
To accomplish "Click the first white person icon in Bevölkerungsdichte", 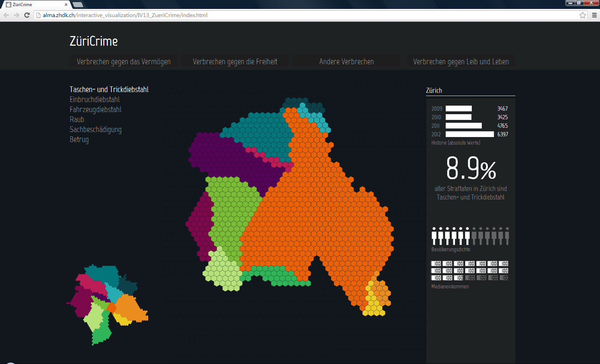I will [x=434, y=236].
